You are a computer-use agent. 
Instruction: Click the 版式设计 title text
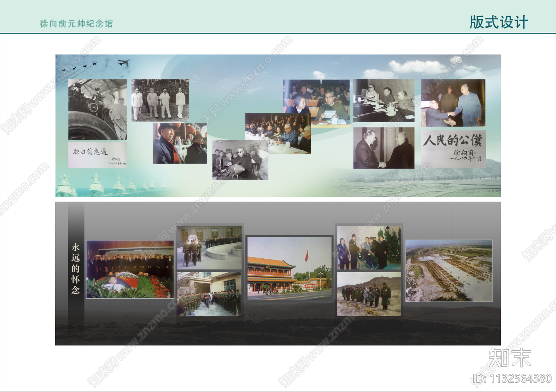(499, 22)
